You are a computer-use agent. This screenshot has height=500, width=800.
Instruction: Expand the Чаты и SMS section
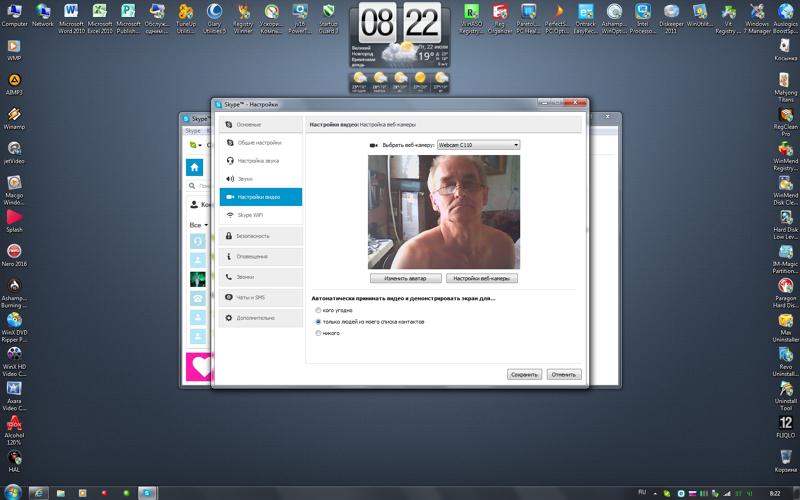click(x=261, y=297)
